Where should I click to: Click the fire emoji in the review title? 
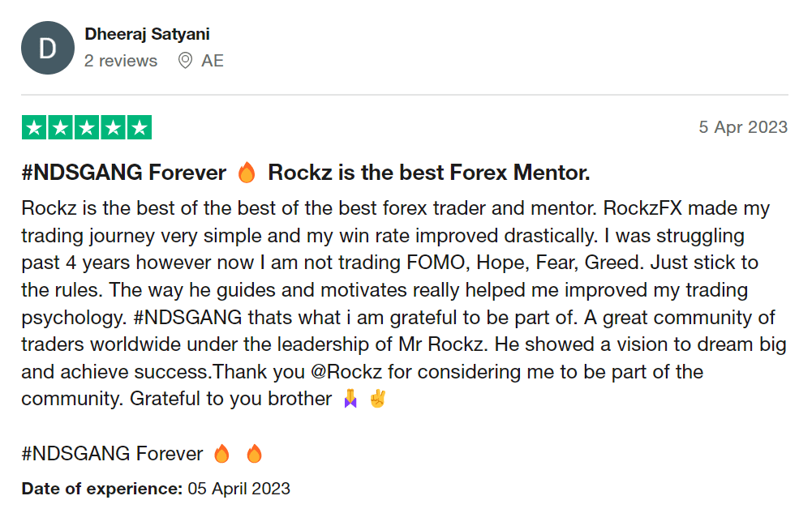pyautogui.click(x=247, y=173)
